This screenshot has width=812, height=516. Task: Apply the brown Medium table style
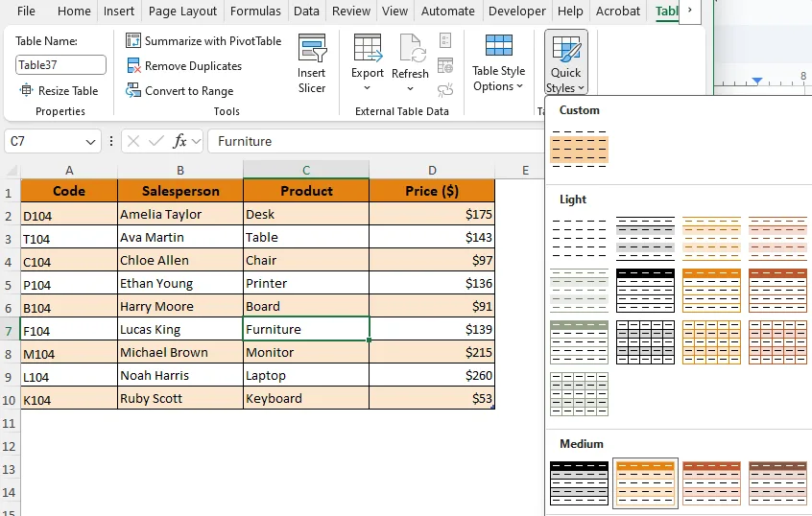pos(777,483)
